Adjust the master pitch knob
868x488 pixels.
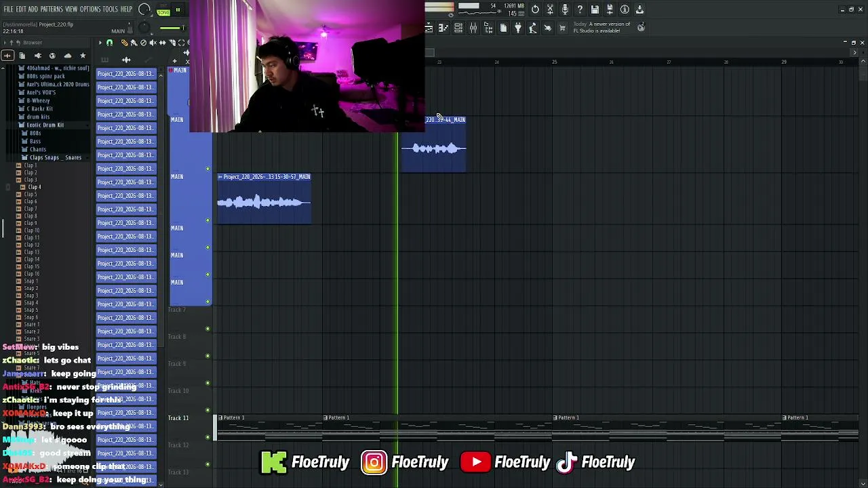pos(144,28)
